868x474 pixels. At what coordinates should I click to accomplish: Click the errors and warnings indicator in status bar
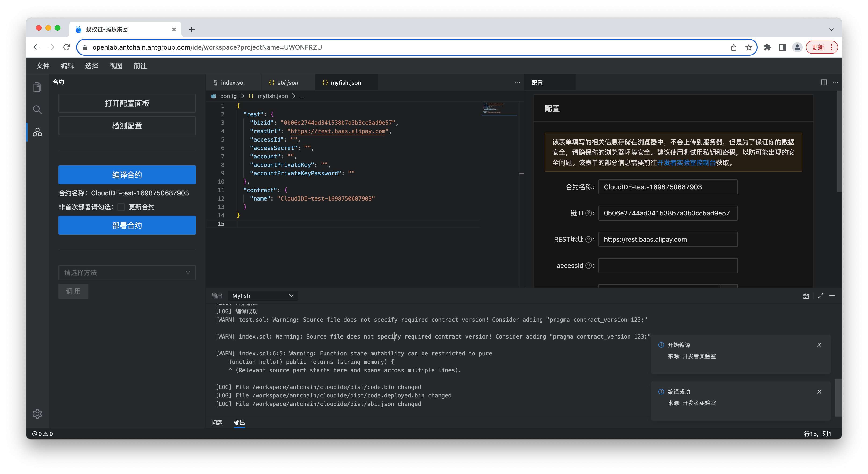(x=43, y=434)
